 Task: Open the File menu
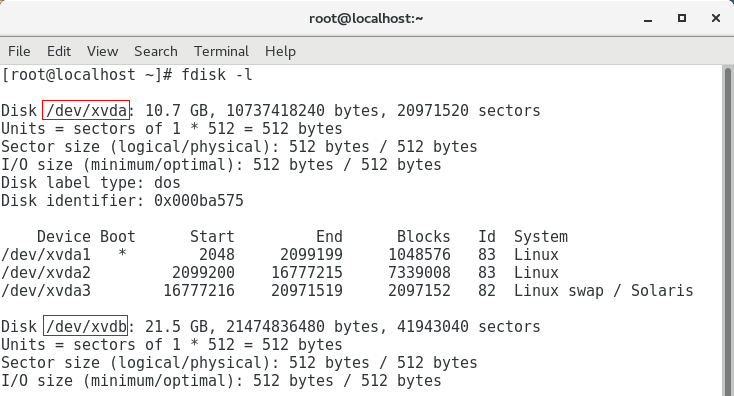click(19, 51)
